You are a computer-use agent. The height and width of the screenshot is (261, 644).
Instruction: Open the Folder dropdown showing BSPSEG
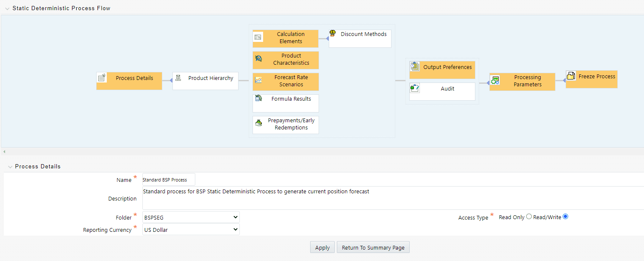[x=191, y=217]
